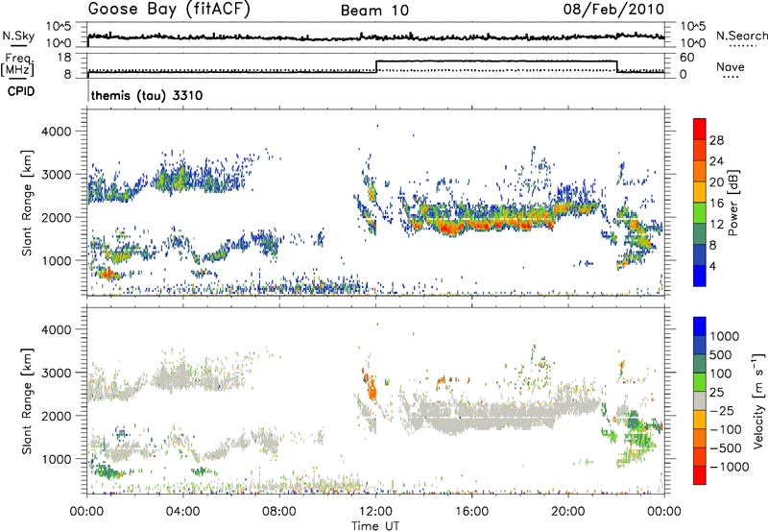The image size is (768, 532).
Task: Click the "24" label on Power color bar
Action: (x=716, y=161)
